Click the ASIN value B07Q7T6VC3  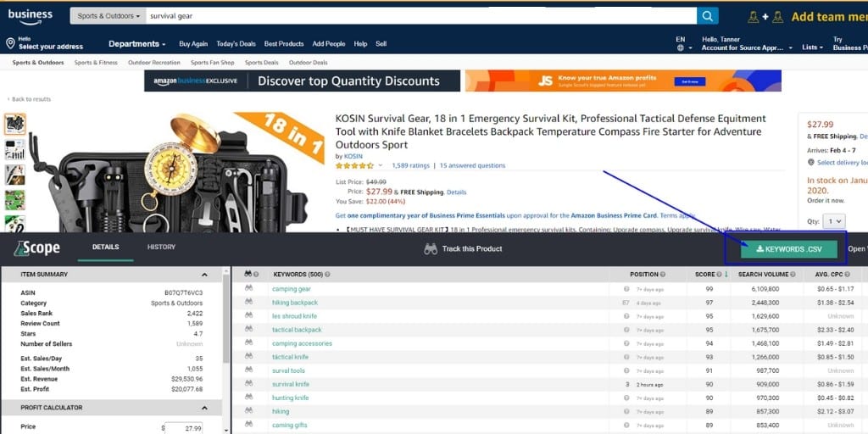coord(183,292)
